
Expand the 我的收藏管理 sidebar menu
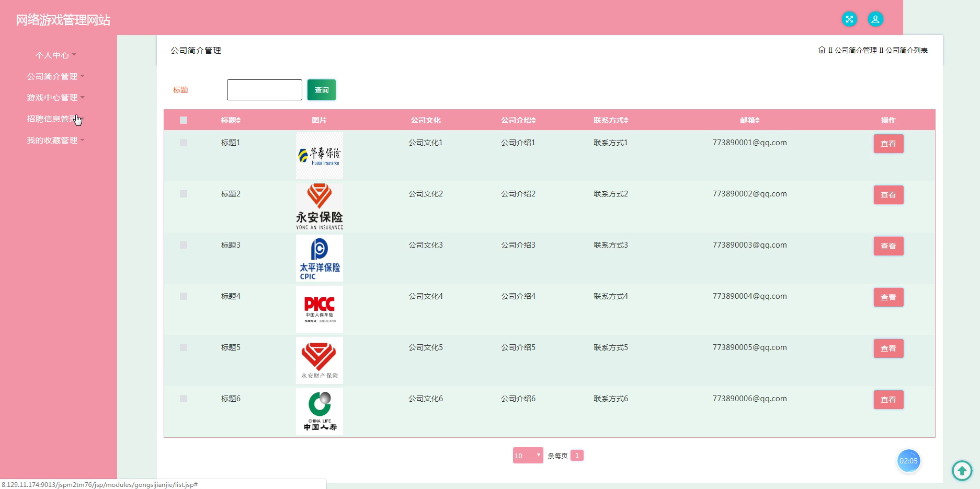[x=55, y=141]
